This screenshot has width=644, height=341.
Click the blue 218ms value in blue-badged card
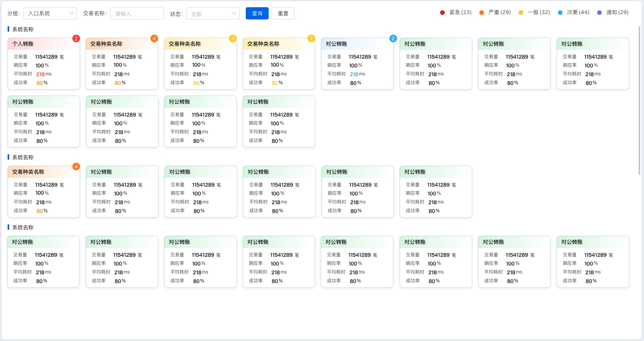pos(357,74)
